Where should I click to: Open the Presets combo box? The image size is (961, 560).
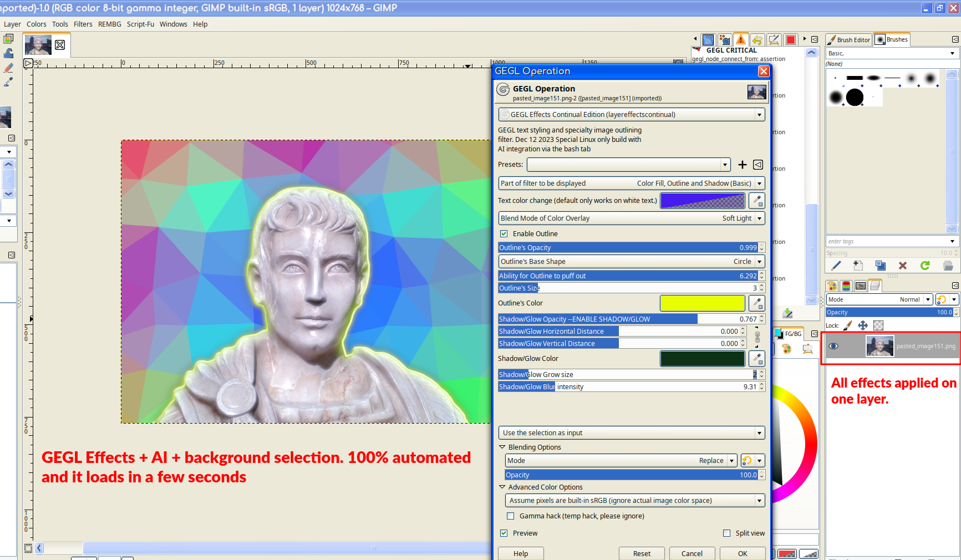click(x=628, y=165)
